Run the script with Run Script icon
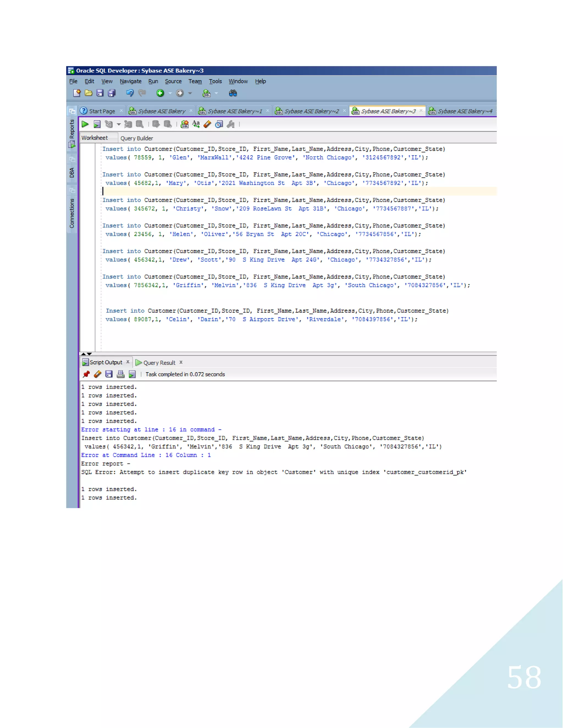The width and height of the screenshot is (563, 728). click(x=97, y=124)
